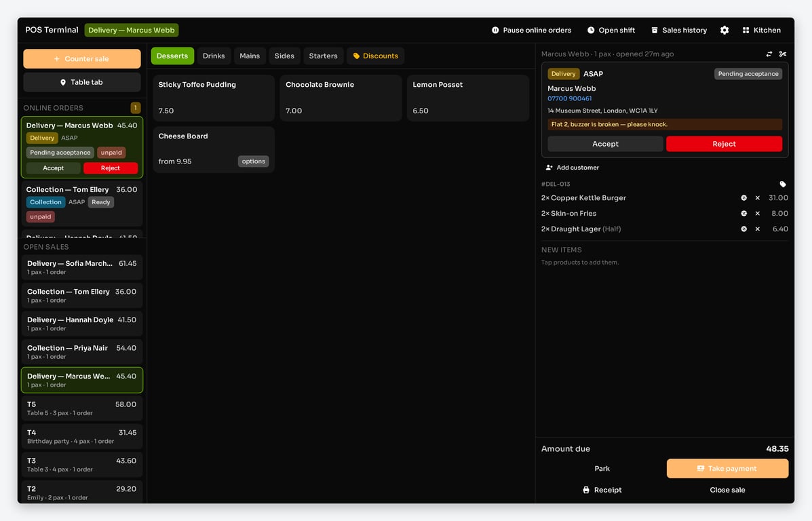812x521 pixels.
Task: Click the order tag icon beside #DEL-013
Action: click(782, 184)
